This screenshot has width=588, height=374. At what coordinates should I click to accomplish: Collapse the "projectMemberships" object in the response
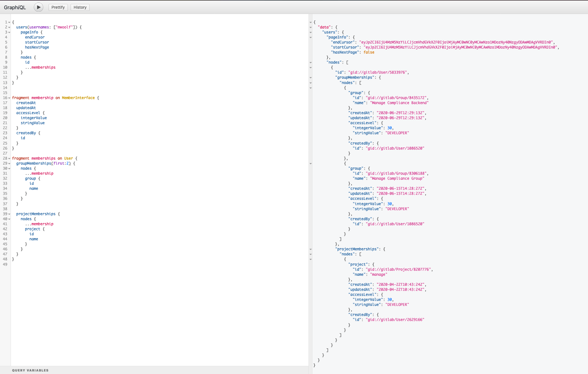click(x=311, y=249)
